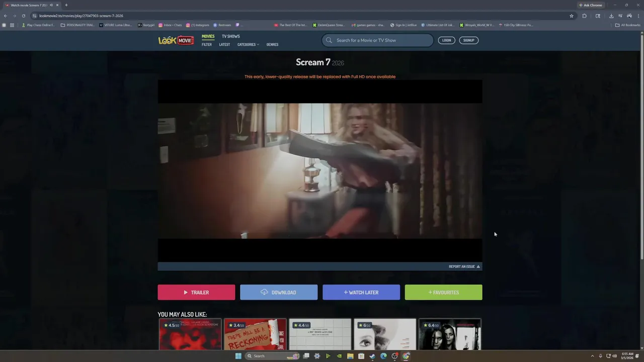The width and height of the screenshot is (644, 362).
Task: Open the Sign In | JetBlue bookmark
Action: [x=404, y=25]
